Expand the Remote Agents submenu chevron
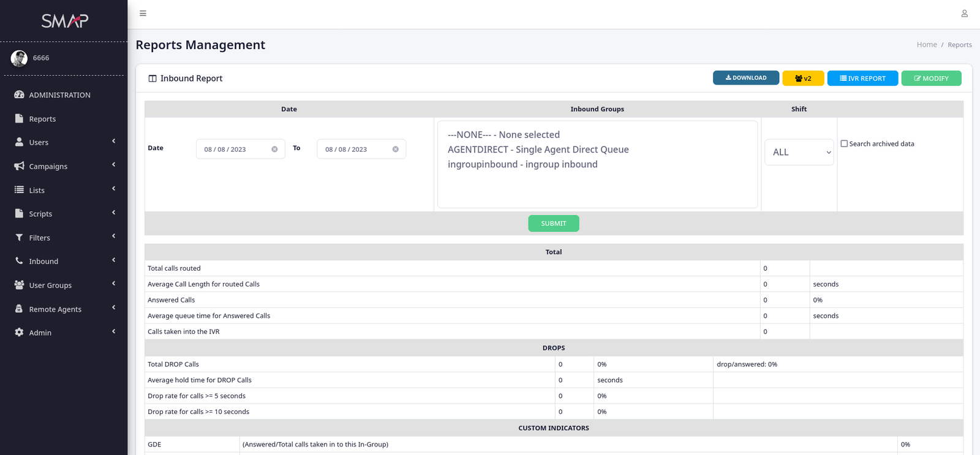This screenshot has width=980, height=455. coord(114,307)
